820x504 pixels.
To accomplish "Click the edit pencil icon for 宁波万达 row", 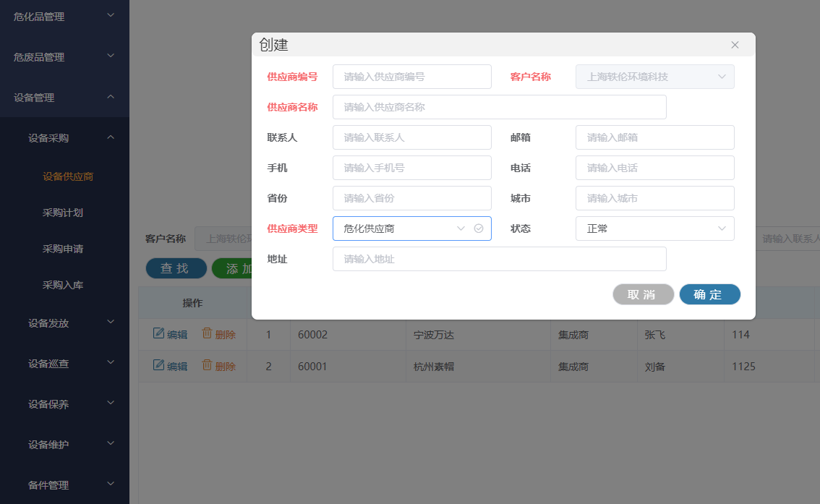I will pyautogui.click(x=161, y=334).
